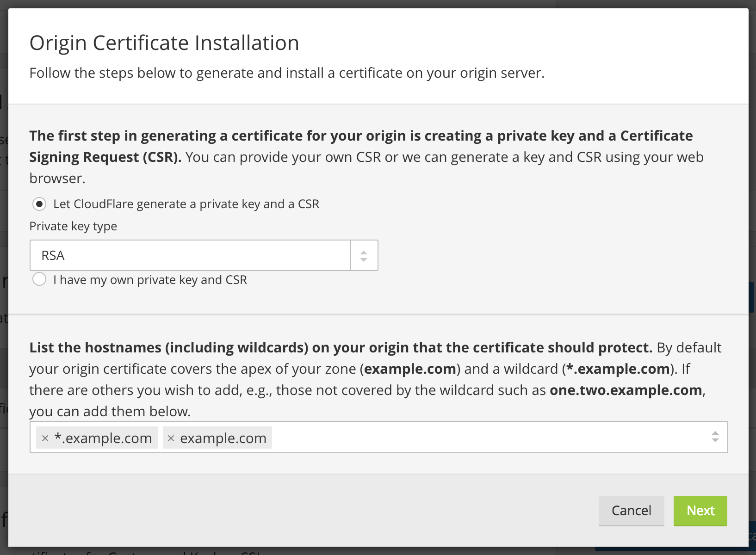Select the example.com tag text in the field

pyautogui.click(x=223, y=438)
